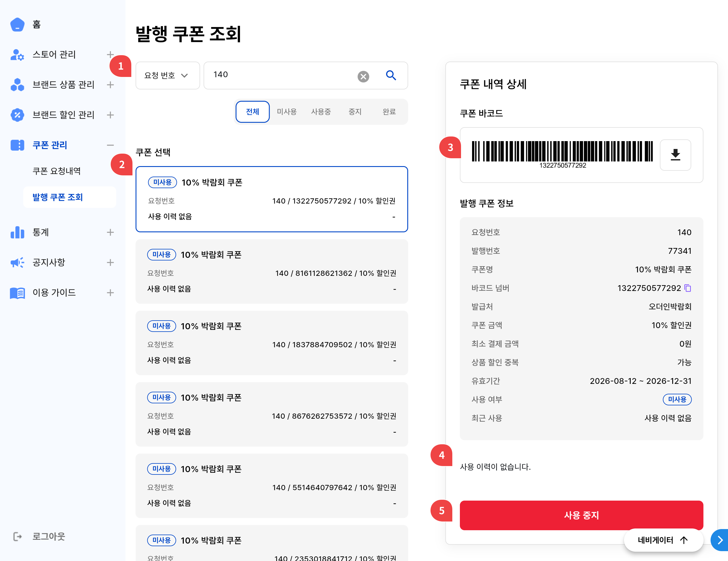This screenshot has height=561, width=728.
Task: Open 쿠폰 요청내역 submenu
Action: [x=57, y=171]
